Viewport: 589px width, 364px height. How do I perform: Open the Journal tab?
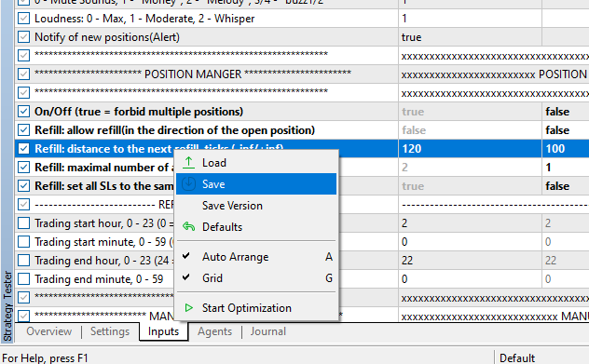pos(268,331)
